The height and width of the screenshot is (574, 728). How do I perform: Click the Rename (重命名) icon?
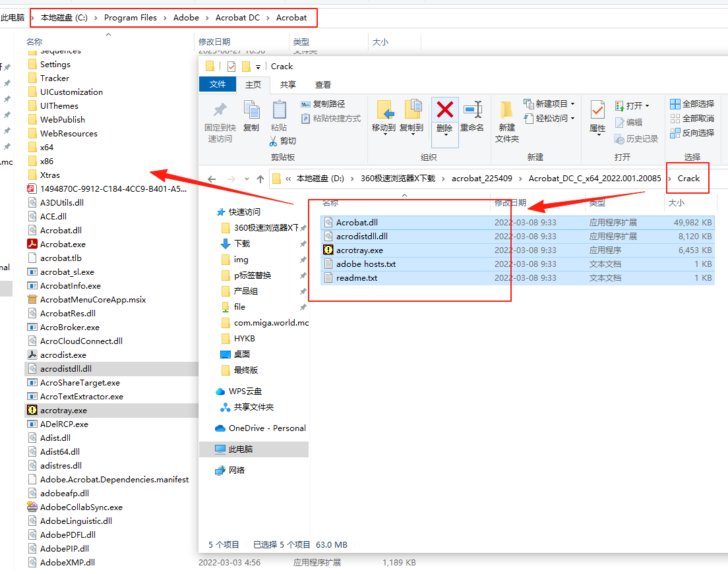472,110
